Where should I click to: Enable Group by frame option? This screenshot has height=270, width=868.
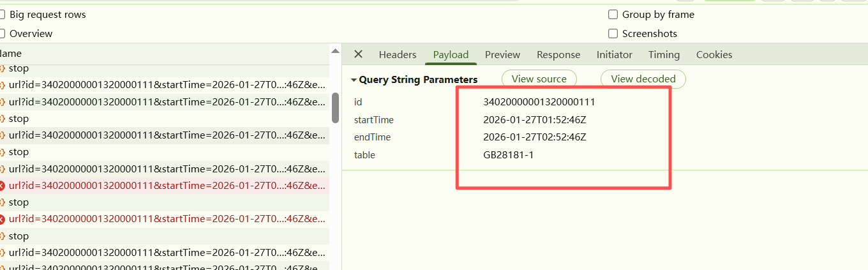(x=613, y=14)
